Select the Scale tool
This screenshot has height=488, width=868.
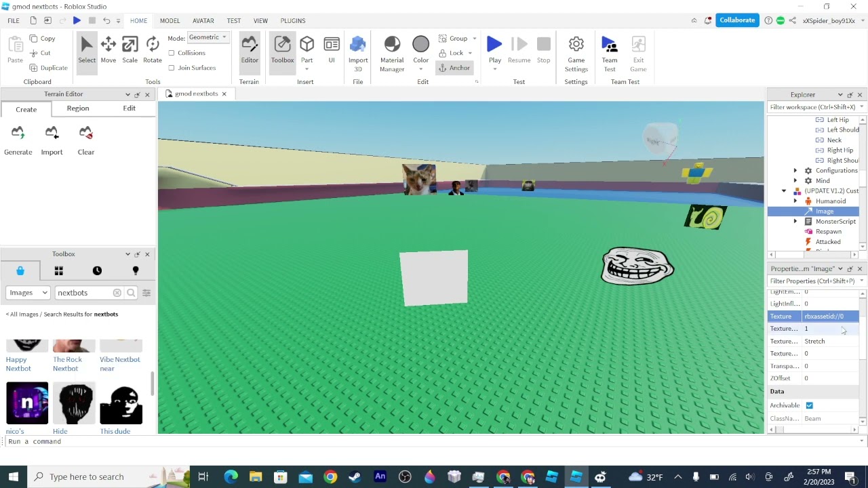coord(130,51)
